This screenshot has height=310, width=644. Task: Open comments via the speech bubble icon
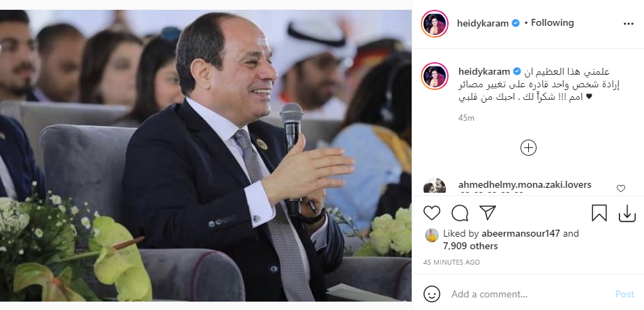point(460,214)
